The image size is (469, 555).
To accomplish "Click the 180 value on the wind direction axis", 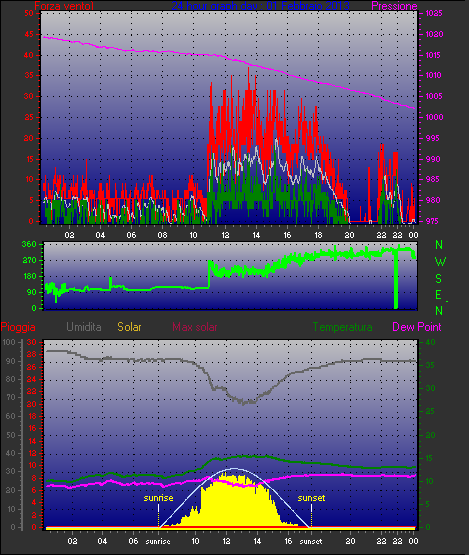I will coord(29,276).
